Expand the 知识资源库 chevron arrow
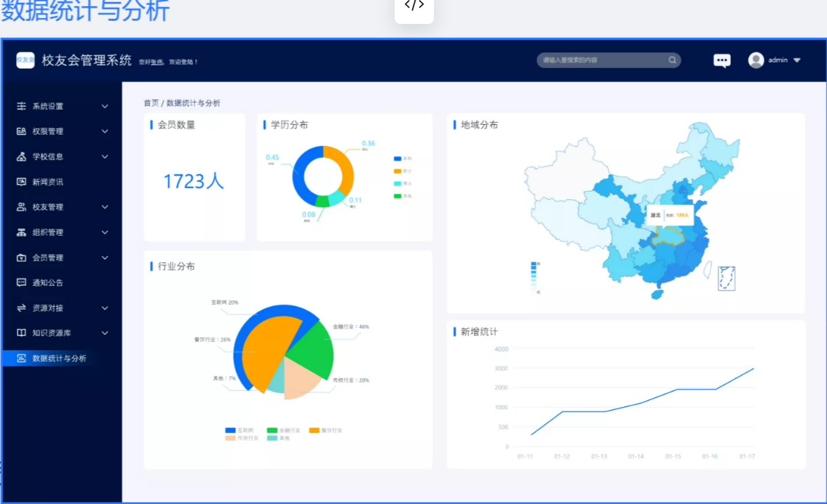827x504 pixels. point(105,333)
